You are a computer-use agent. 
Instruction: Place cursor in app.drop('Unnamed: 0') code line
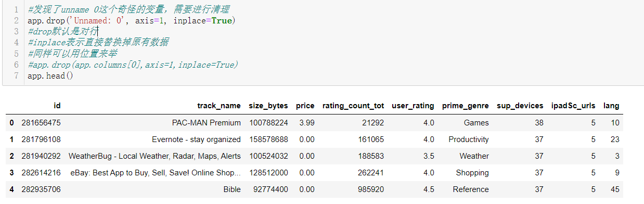point(132,21)
